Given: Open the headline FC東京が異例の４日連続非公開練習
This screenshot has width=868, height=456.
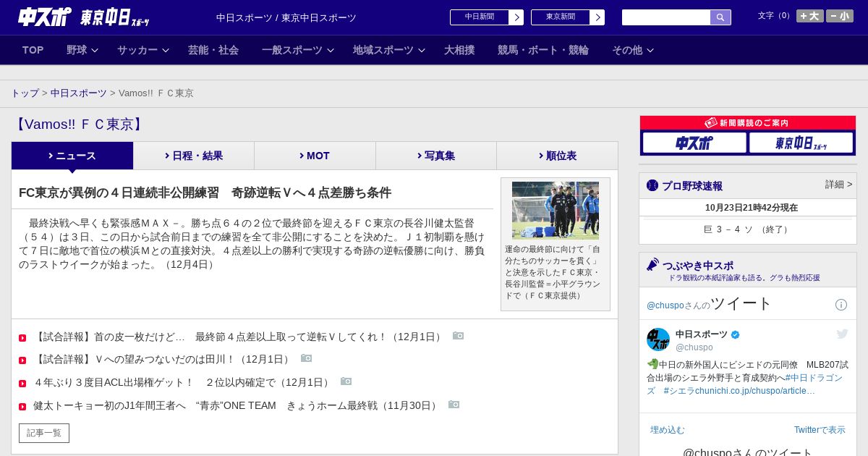Looking at the screenshot, I should coord(205,193).
